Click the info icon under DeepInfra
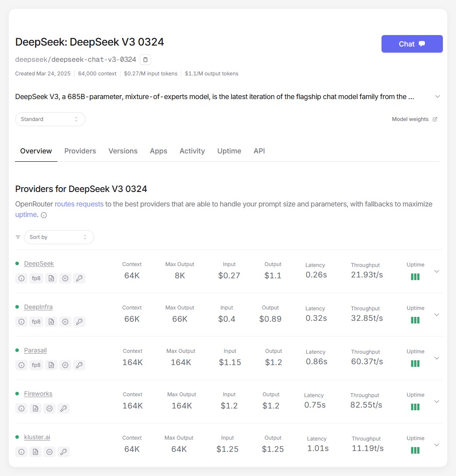The width and height of the screenshot is (456, 476). click(x=21, y=322)
